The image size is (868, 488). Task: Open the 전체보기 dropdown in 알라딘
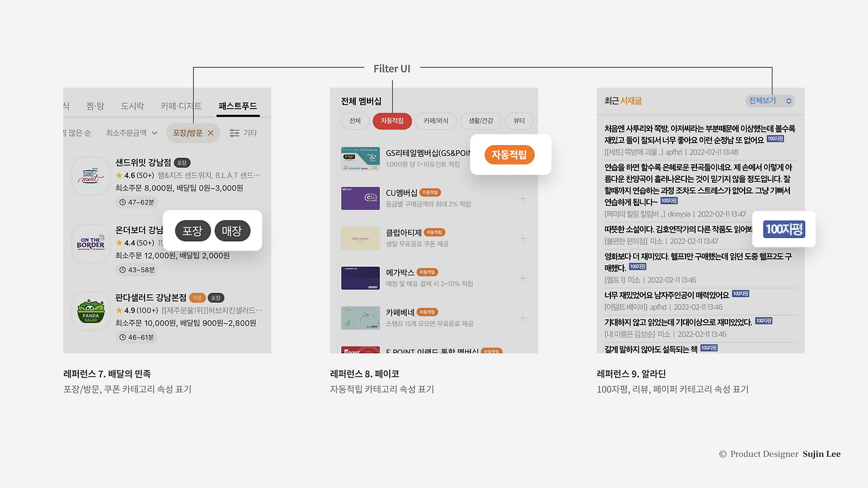[x=770, y=101]
